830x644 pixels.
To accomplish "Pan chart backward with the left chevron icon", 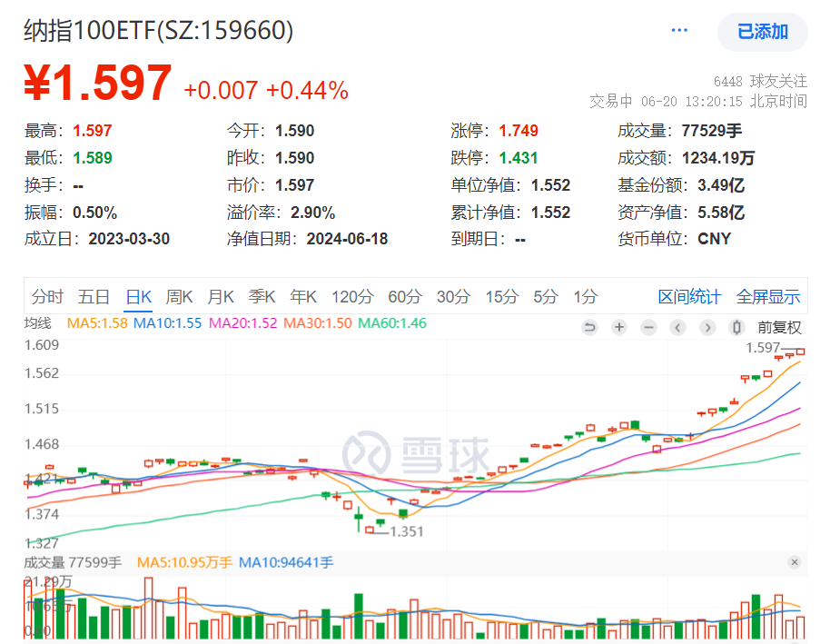I will [677, 327].
